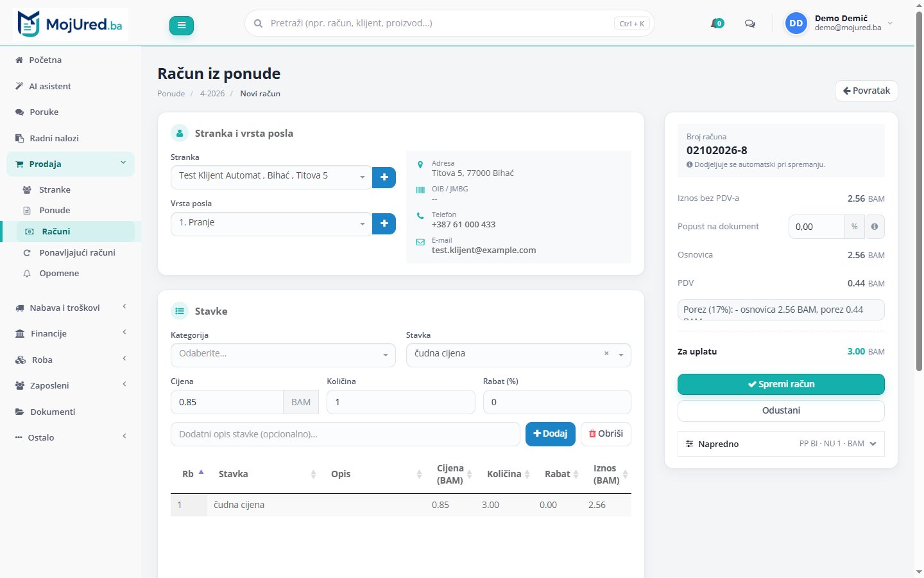Screen dimensions: 924x578
Task: Expand Napredno advanced settings
Action: pos(781,444)
